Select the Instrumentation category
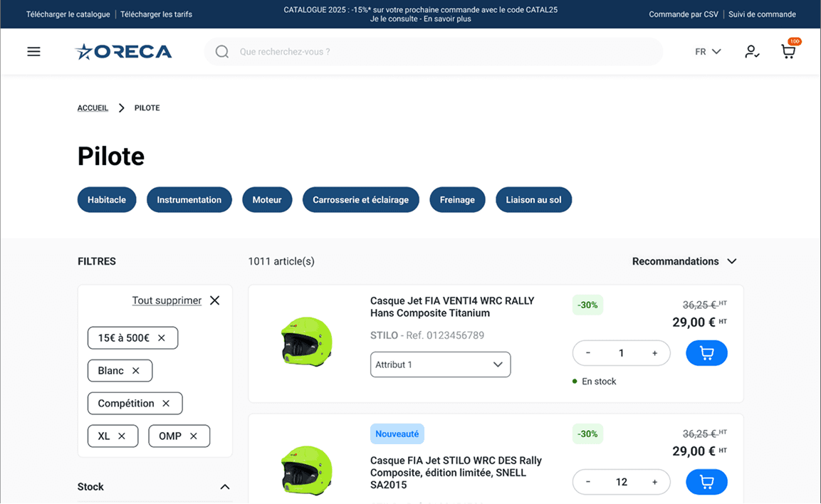Viewport: 821px width, 504px height. (189, 199)
